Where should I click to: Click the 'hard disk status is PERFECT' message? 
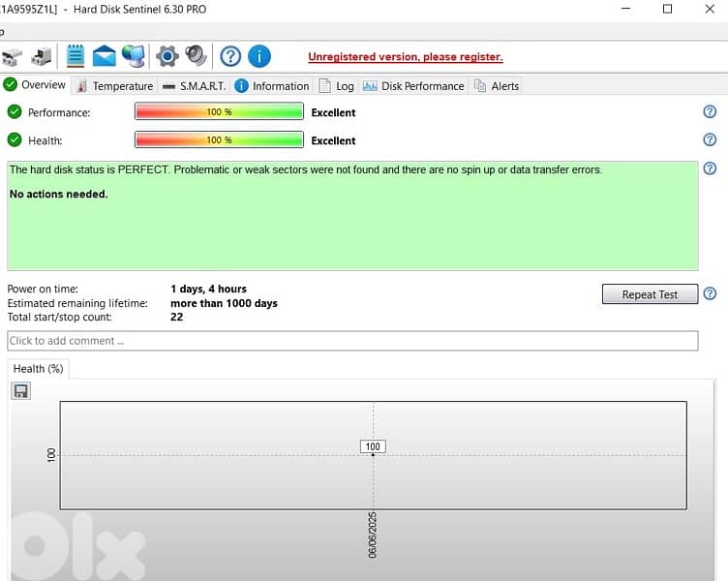(306, 170)
